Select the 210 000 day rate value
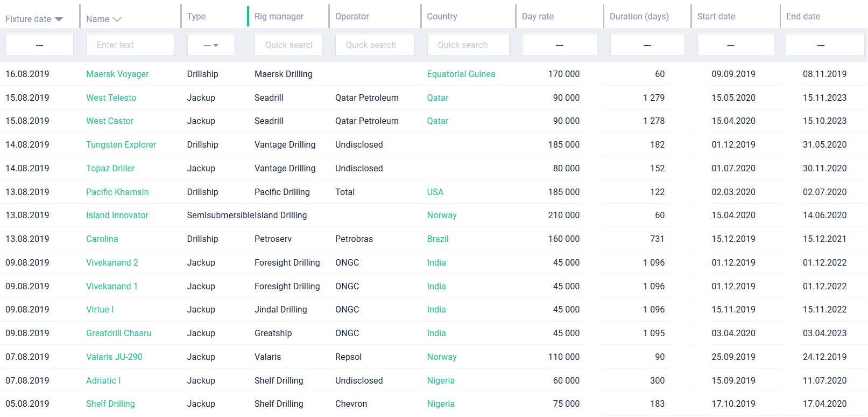868x417 pixels. [564, 216]
